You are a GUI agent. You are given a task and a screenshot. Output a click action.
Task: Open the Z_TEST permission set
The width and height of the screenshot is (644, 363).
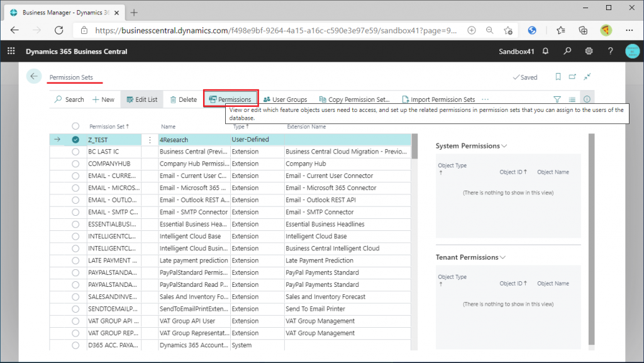(97, 140)
